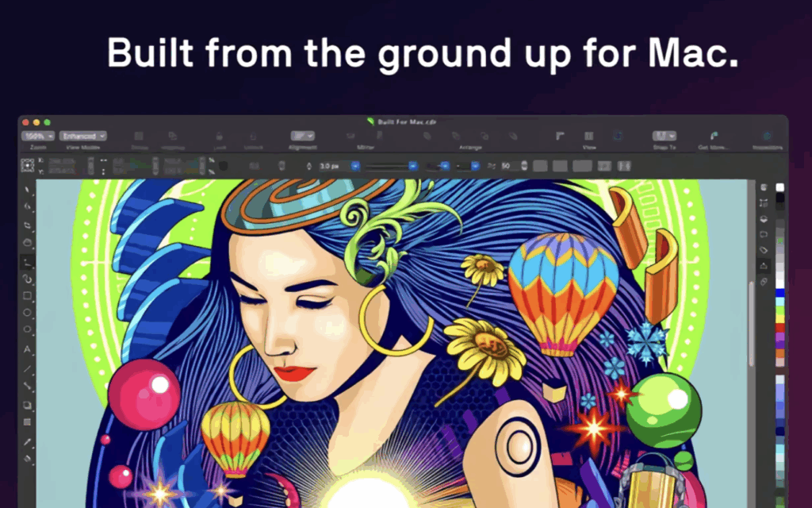Pick the blue swatch in the color palette
812x508 pixels.
click(780, 294)
